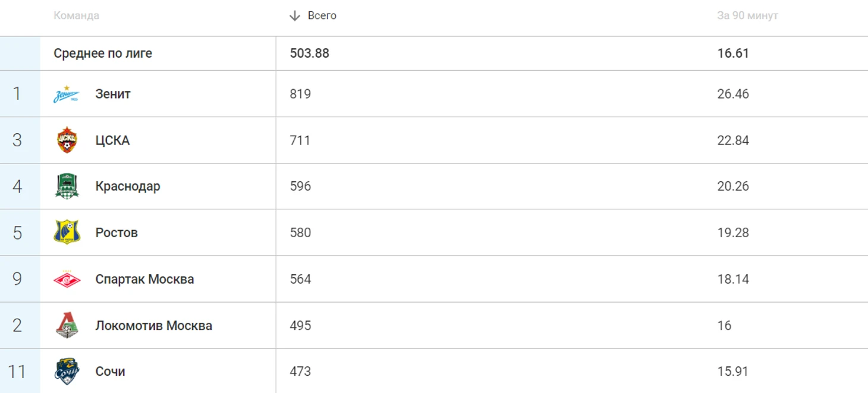Click the CSKA club crest

67,140
